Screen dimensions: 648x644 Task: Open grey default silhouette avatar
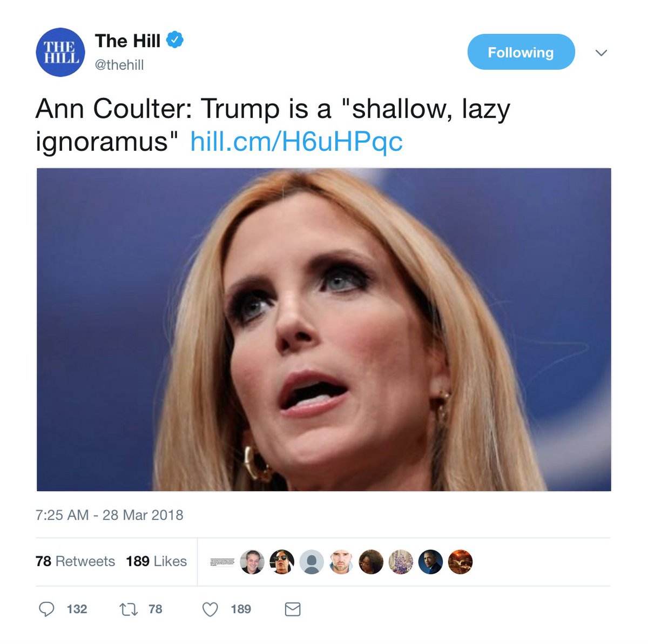pos(312,562)
